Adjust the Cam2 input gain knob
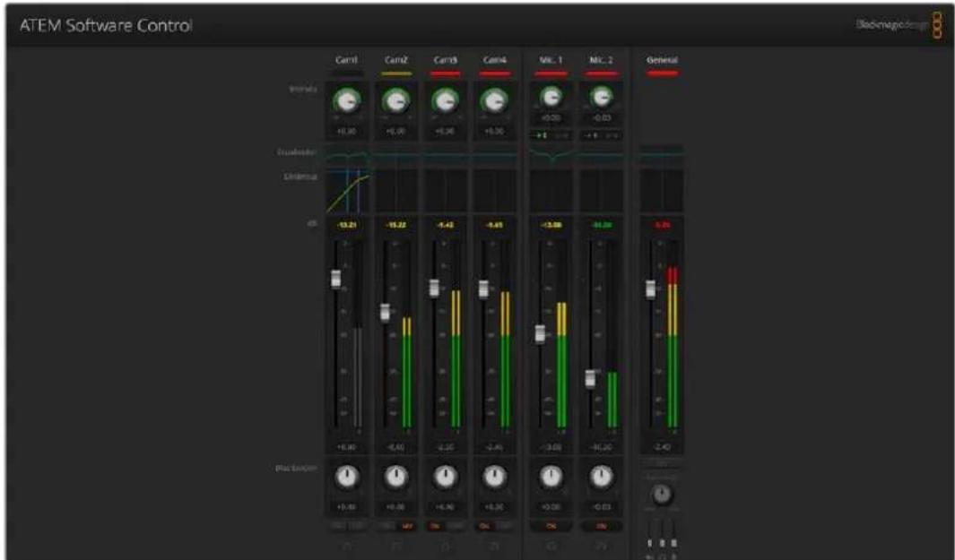955x560 pixels. pyautogui.click(x=396, y=100)
